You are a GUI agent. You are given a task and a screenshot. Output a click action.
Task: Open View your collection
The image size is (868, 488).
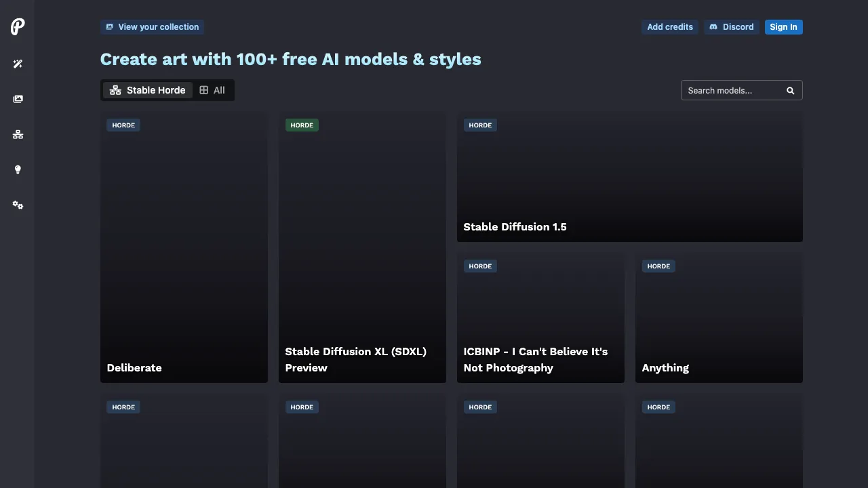(x=152, y=27)
